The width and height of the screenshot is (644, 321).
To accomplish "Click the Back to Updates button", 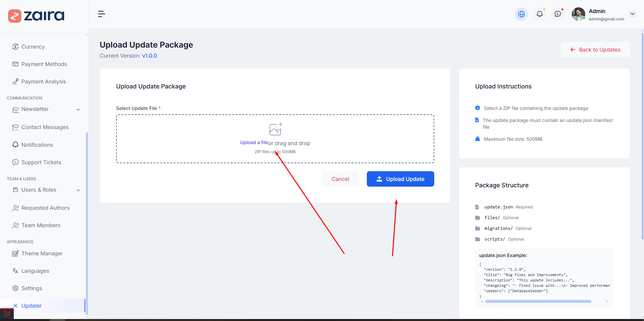I will 595,50.
